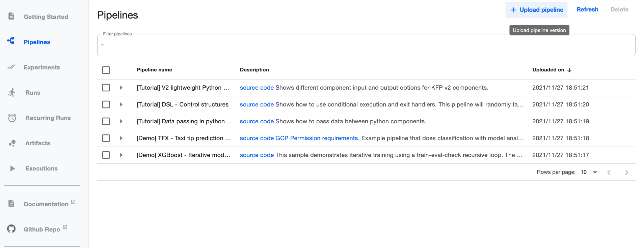The image size is (644, 248).
Task: Click the Experiments checkmark icon in sidebar
Action: [11, 67]
